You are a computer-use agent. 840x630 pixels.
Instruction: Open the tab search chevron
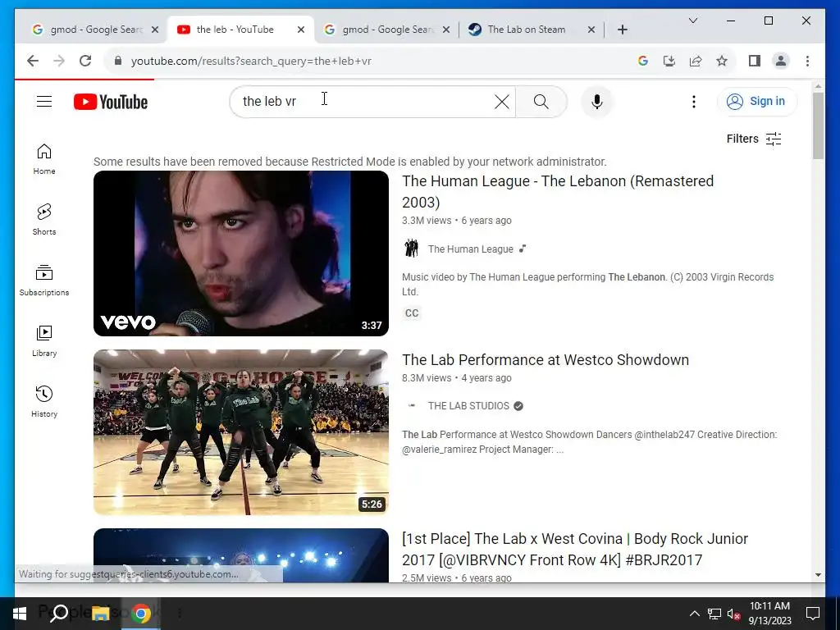tap(692, 21)
